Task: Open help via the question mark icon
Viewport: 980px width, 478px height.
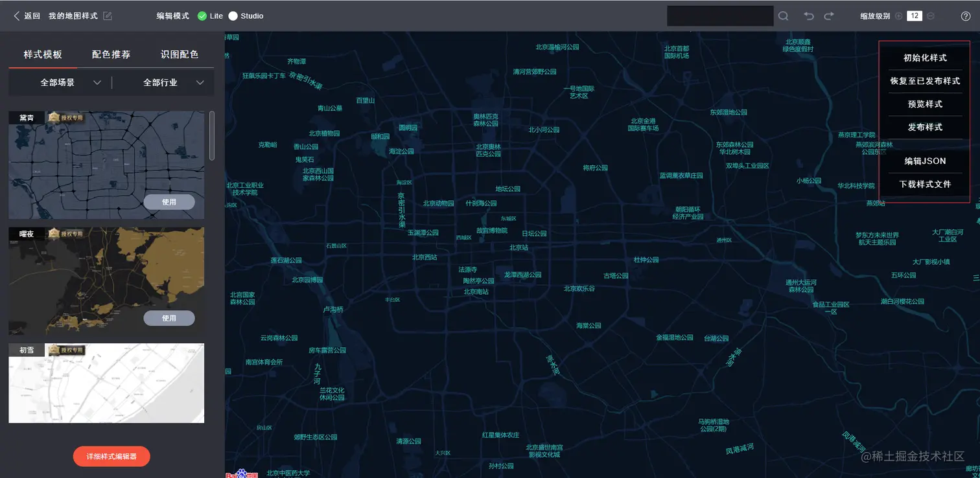Action: (966, 16)
